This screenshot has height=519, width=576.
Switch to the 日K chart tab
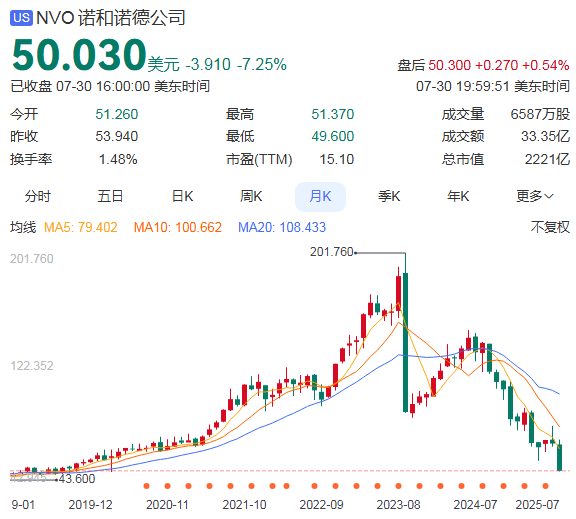(x=183, y=197)
